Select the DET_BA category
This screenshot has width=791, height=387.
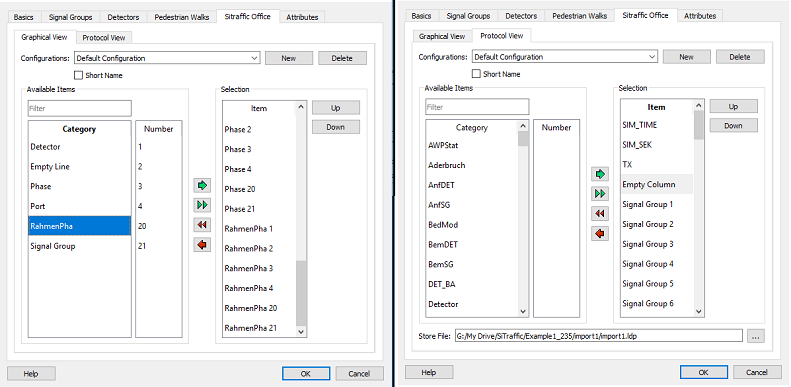click(x=472, y=284)
